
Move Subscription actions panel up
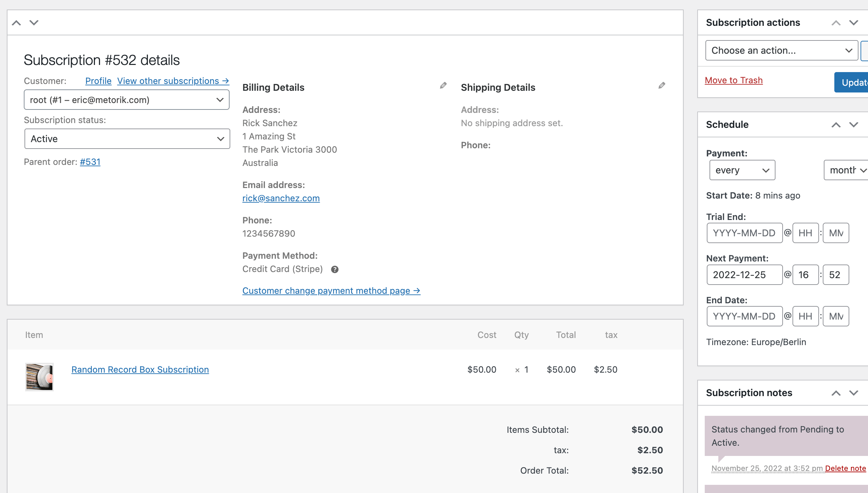[836, 23]
